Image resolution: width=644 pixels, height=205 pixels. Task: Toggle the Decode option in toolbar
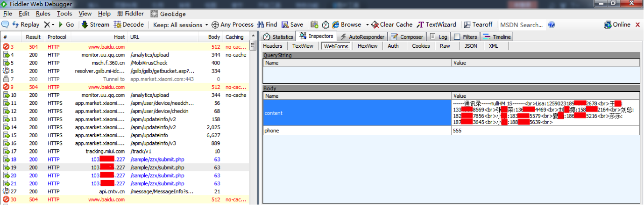128,25
